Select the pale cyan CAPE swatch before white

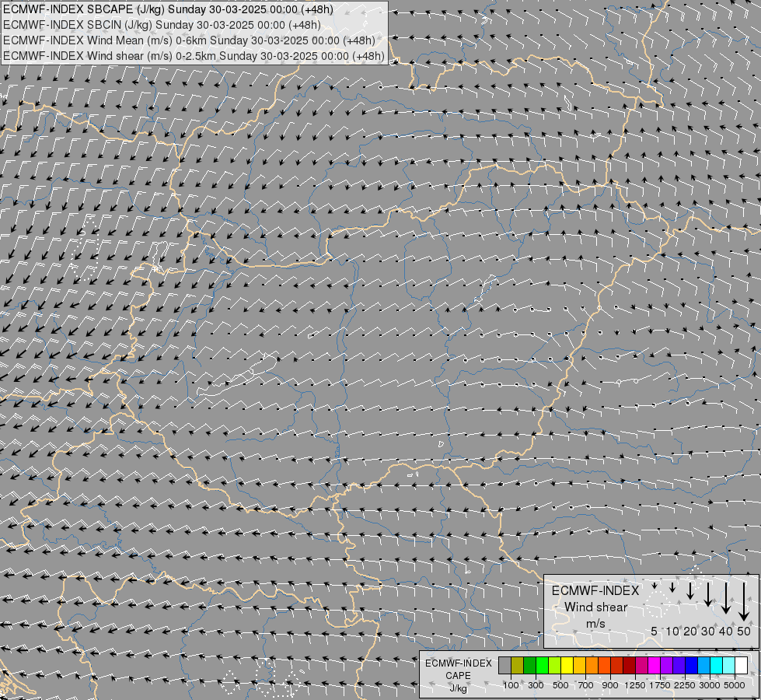[729, 665]
